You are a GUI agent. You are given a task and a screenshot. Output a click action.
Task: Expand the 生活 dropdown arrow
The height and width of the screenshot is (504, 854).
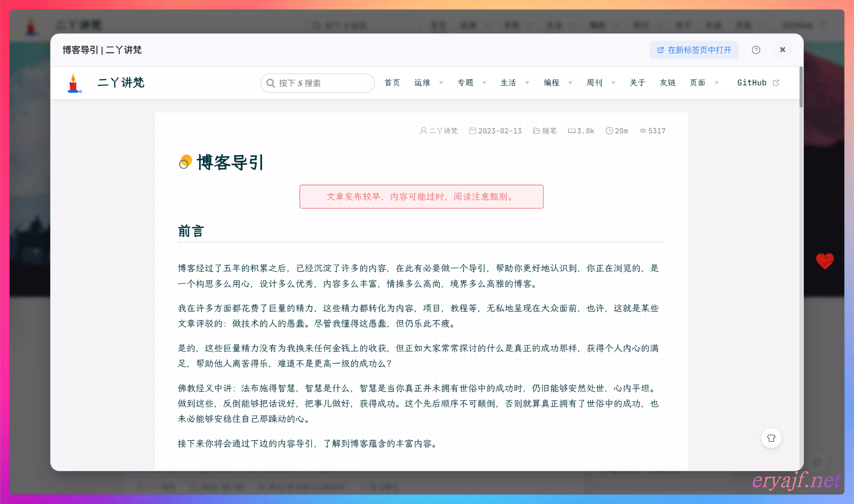tap(527, 83)
